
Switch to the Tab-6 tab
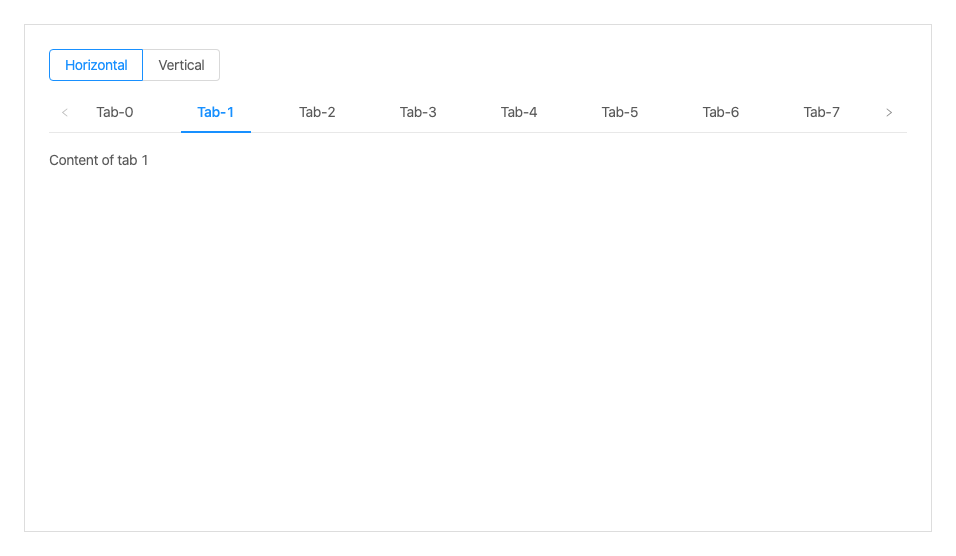pyautogui.click(x=721, y=112)
